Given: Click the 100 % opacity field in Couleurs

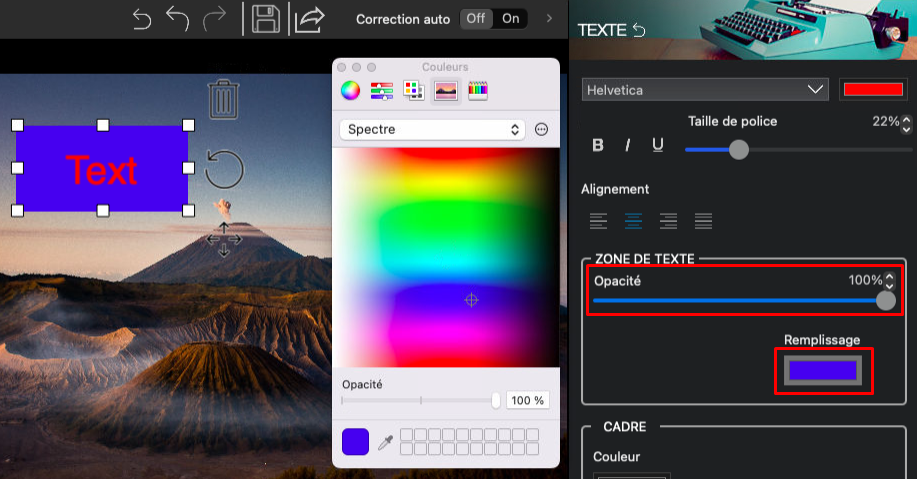Looking at the screenshot, I should click(528, 401).
